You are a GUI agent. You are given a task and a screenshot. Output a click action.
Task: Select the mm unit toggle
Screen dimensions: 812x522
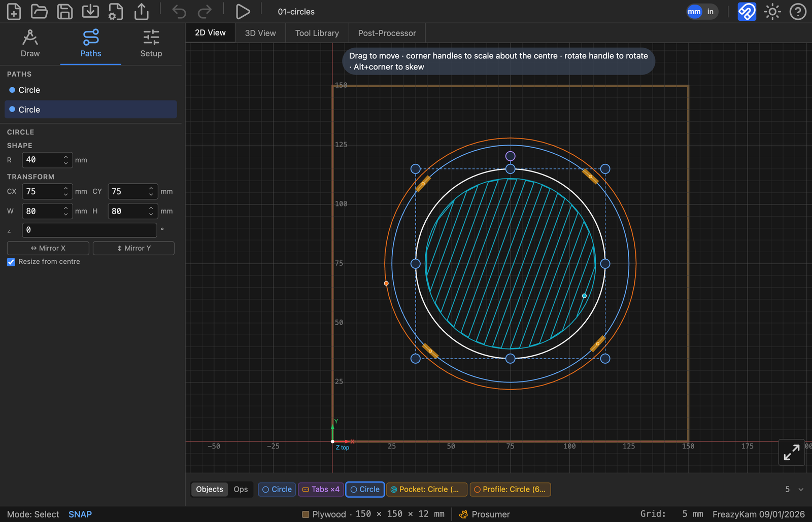694,11
